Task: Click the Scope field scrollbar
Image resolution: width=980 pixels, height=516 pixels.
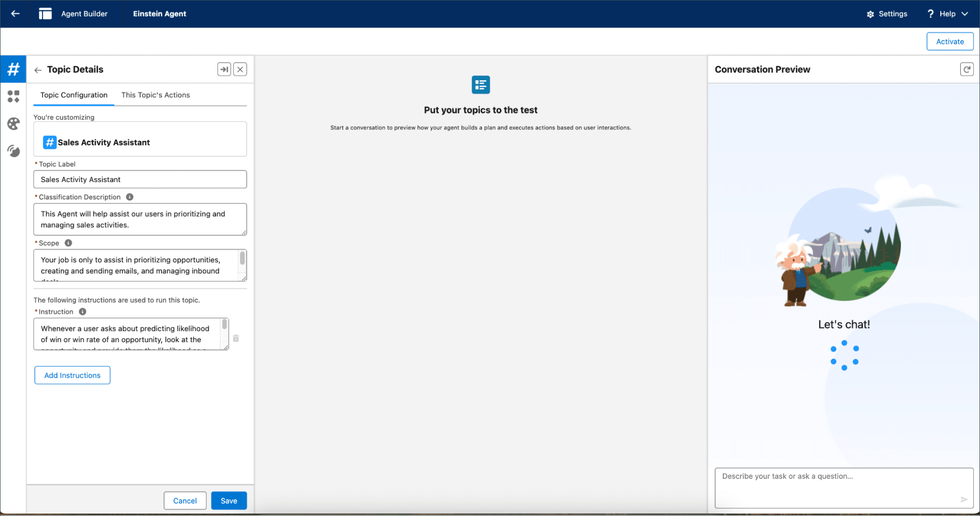Action: click(242, 258)
